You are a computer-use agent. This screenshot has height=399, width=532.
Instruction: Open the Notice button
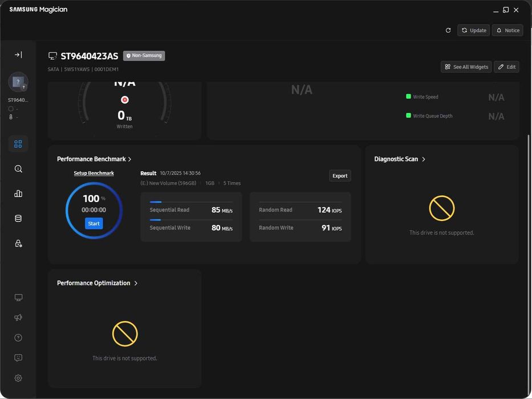point(507,30)
